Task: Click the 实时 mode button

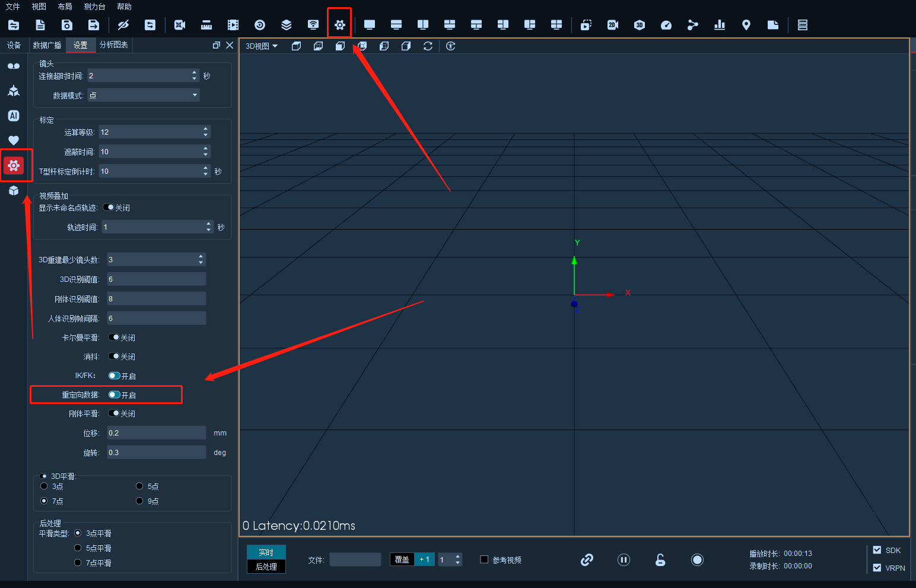Action: pos(266,552)
